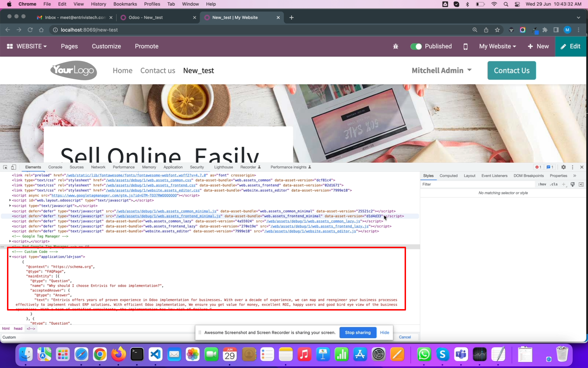The image size is (588, 368).
Task: Open the Sources tab
Action: point(77,167)
